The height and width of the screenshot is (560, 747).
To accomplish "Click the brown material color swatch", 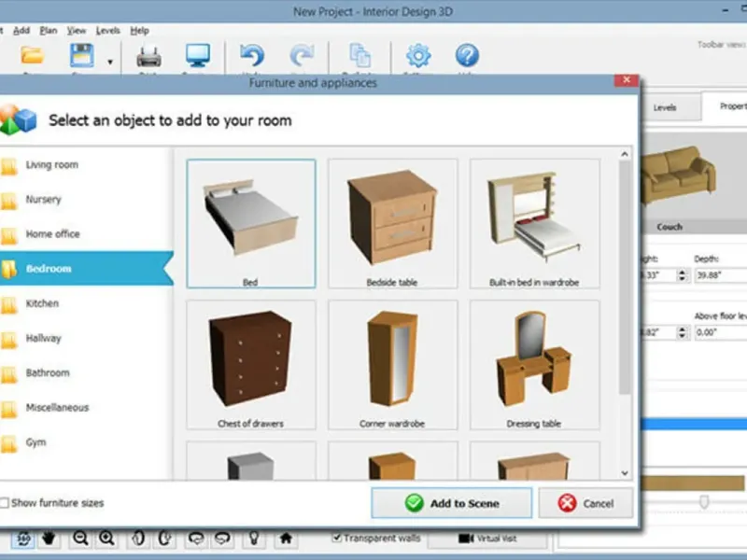I will click(692, 483).
